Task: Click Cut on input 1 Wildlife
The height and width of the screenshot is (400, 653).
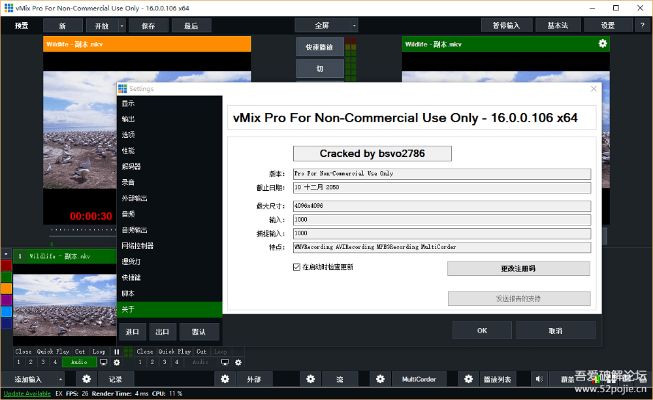Action: (x=80, y=352)
